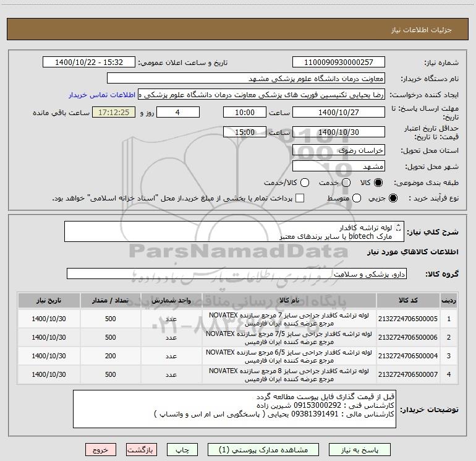This screenshot has width=476, height=461.
Task: Click the province field خراسان رضوی
Action: pos(339,150)
